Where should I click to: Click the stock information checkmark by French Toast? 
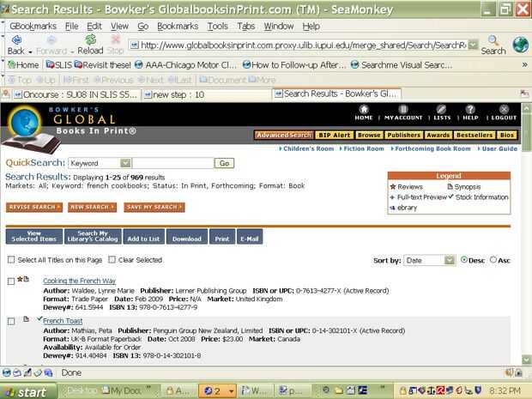(x=39, y=318)
